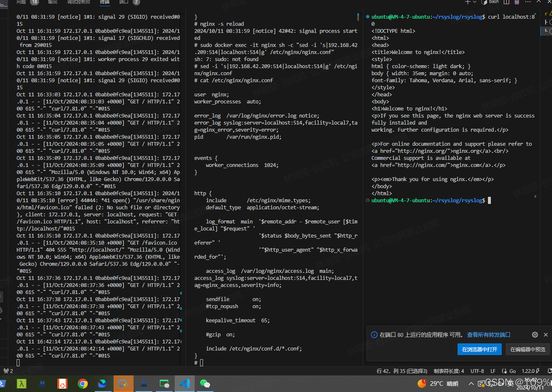Click the info icon in the port notification

click(x=374, y=335)
